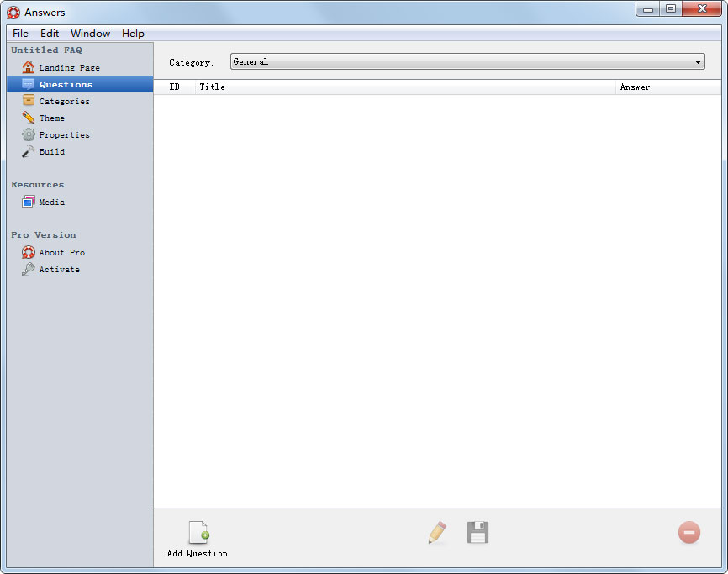Open the Theme label in sidebar
728x574 pixels.
(51, 118)
